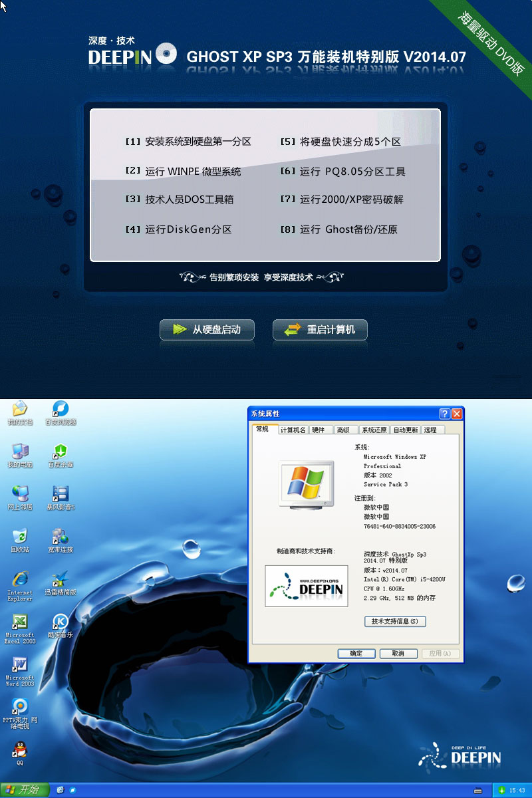The width and height of the screenshot is (532, 798).
Task: Launch Internet Explorer from the desktop
Action: pos(20,586)
